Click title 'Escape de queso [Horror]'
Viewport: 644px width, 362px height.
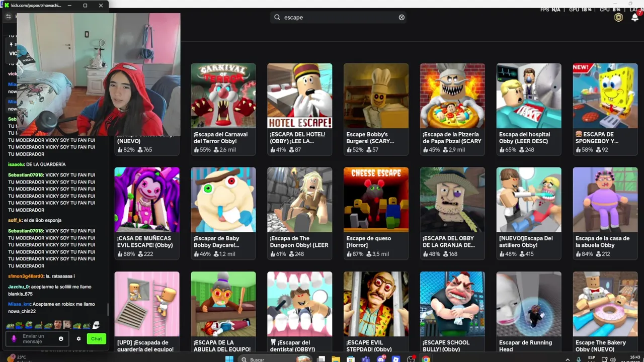coord(368,242)
